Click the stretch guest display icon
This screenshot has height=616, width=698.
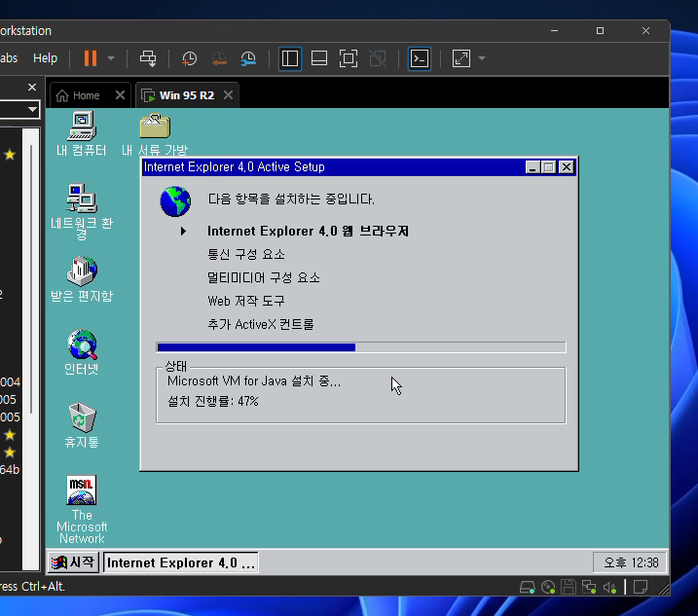[x=461, y=58]
